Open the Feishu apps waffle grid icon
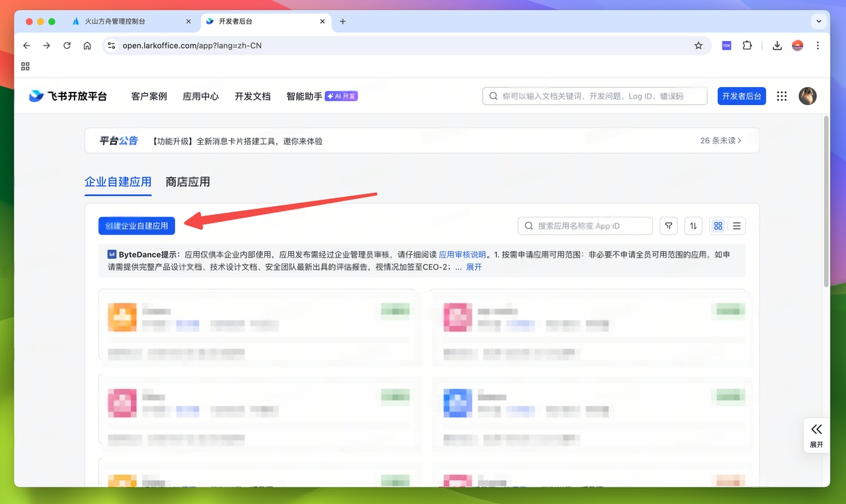Image resolution: width=846 pixels, height=504 pixels. tap(782, 96)
